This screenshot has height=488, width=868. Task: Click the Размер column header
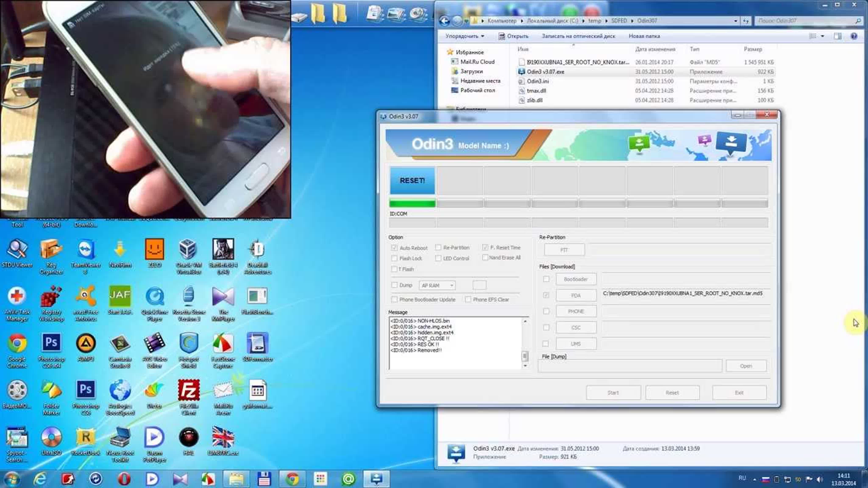[x=753, y=49]
